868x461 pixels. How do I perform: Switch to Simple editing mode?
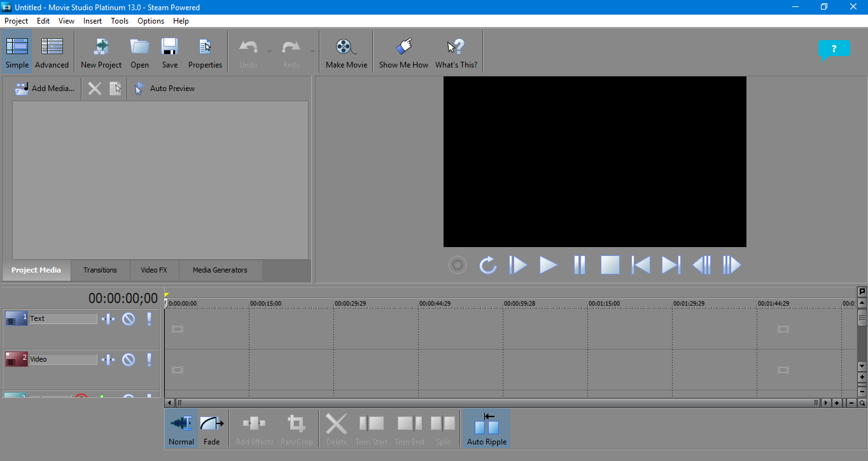[x=17, y=52]
